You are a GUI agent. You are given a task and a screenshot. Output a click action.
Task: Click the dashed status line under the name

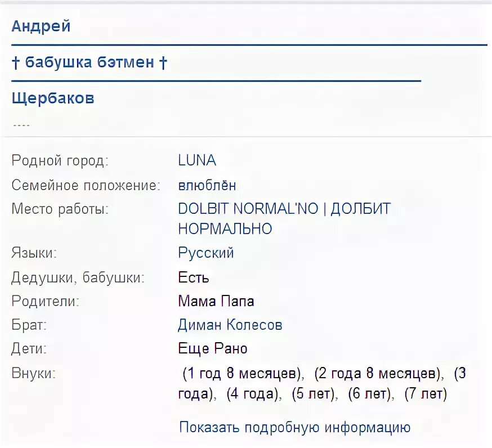pyautogui.click(x=21, y=126)
